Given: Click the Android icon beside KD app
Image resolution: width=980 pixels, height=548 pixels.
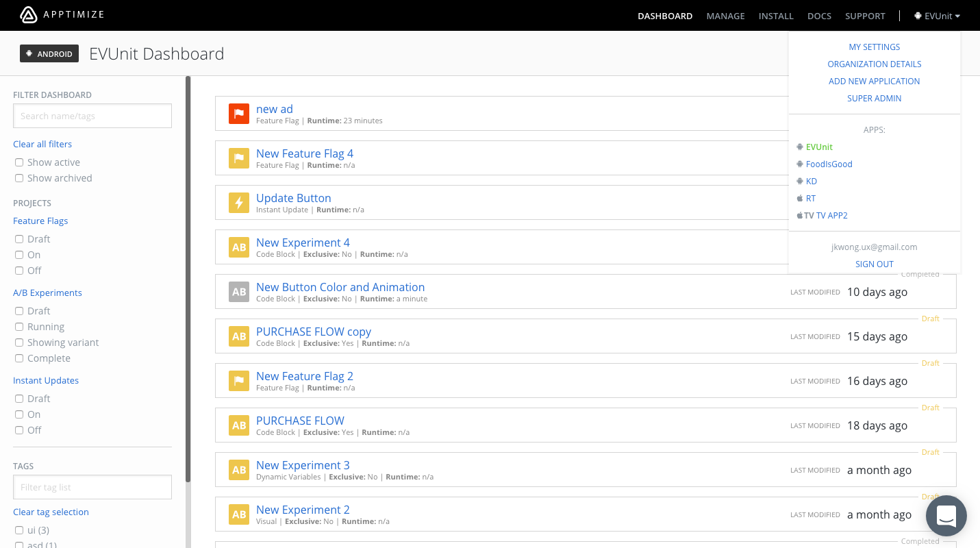Looking at the screenshot, I should (x=799, y=181).
